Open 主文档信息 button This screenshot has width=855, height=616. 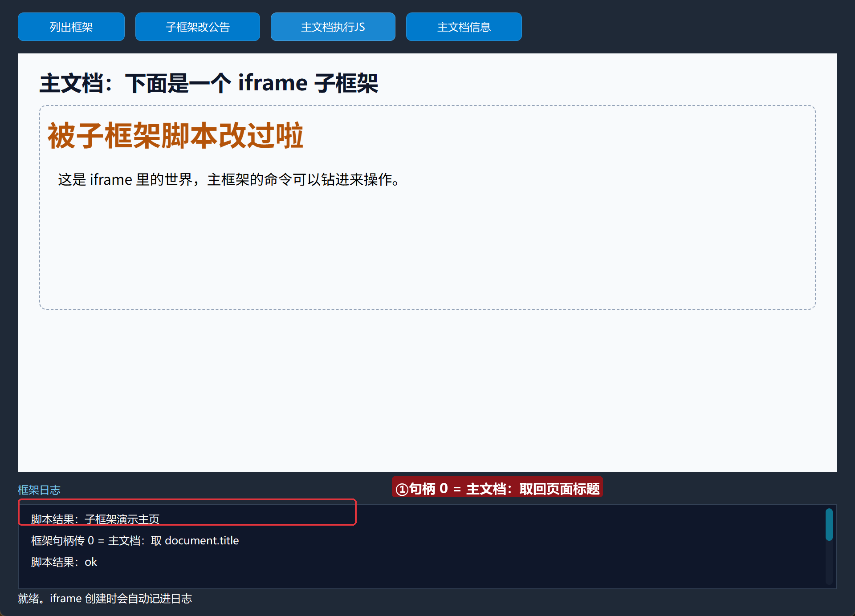point(464,27)
